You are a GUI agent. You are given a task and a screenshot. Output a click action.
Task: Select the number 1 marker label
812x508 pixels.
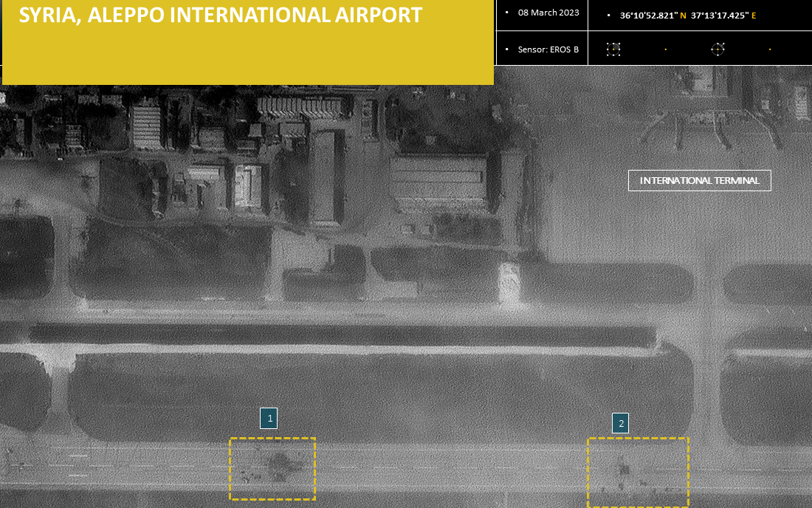269,419
